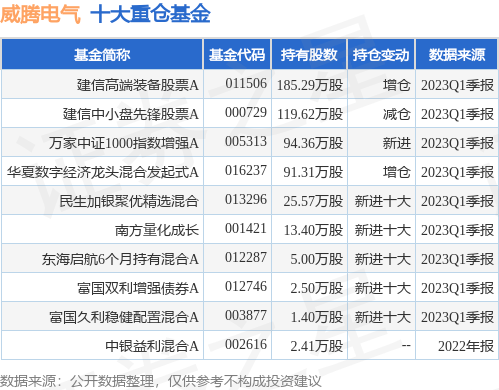Click the 91.31万股 holding value
499x390 pixels.
tap(313, 172)
